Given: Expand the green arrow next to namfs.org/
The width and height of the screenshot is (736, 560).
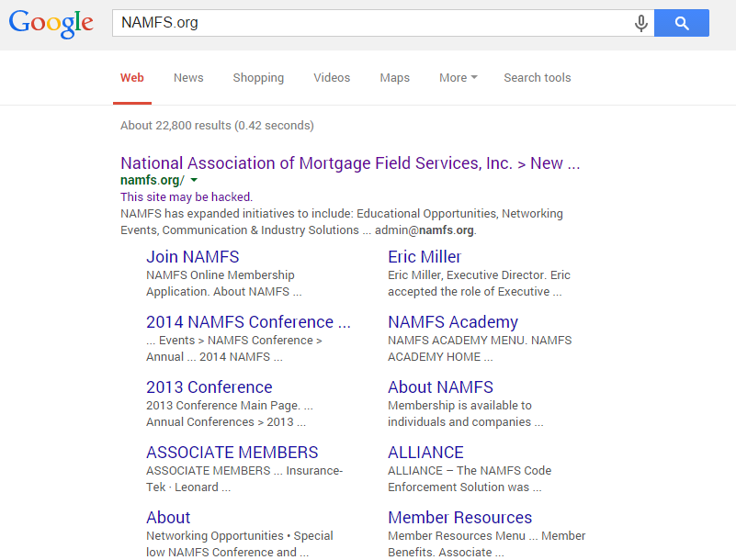Looking at the screenshot, I should tap(194, 180).
